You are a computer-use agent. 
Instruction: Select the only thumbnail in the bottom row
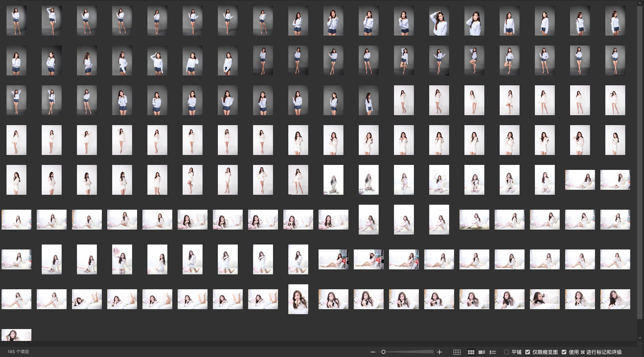[x=16, y=335]
